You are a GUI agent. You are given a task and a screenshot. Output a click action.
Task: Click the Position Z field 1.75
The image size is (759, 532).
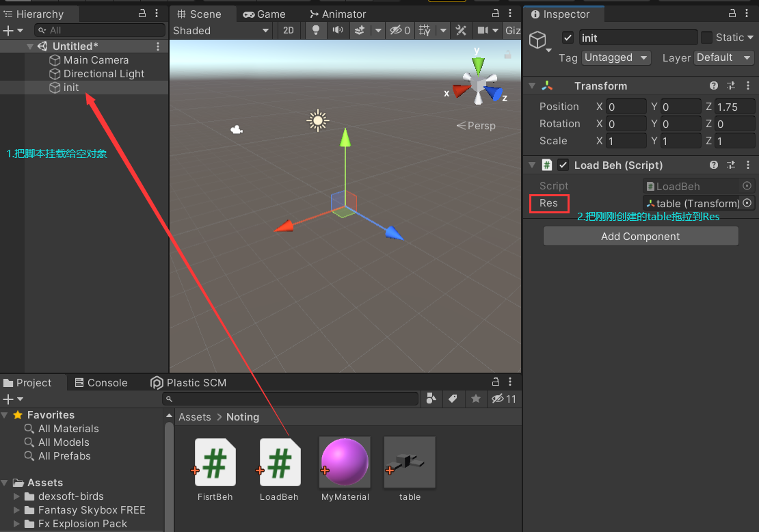pos(734,107)
